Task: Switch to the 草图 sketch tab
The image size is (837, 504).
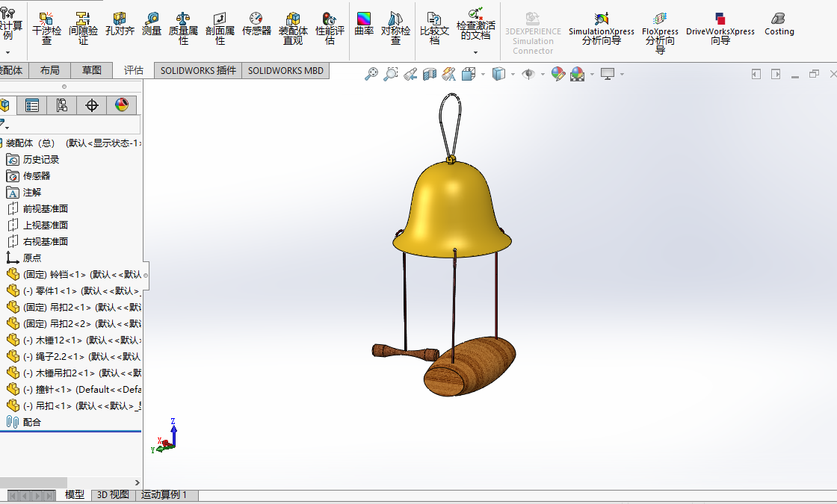Action: (92, 70)
